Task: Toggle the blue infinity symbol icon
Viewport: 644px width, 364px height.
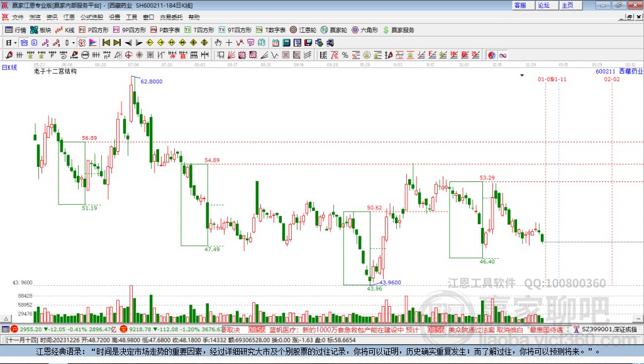Action: (502, 55)
